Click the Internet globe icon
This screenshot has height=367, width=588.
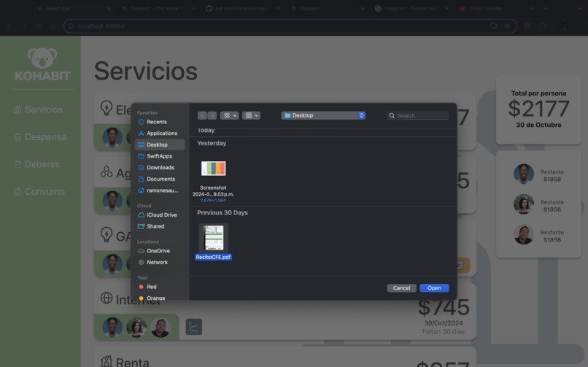[107, 298]
